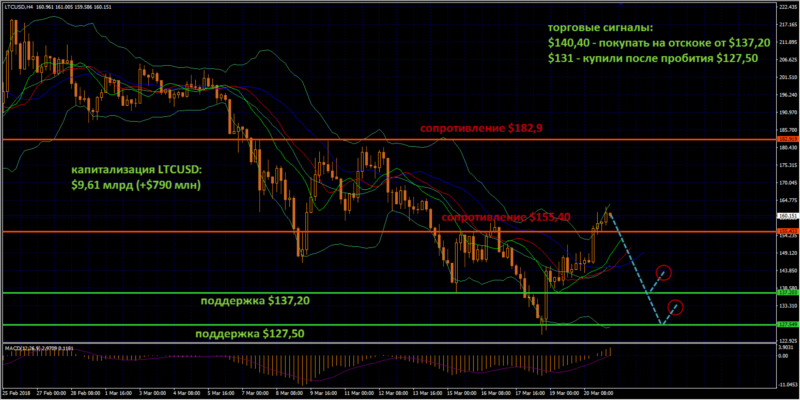
Task: Click the 'поддержка $137,20' label
Action: (255, 301)
